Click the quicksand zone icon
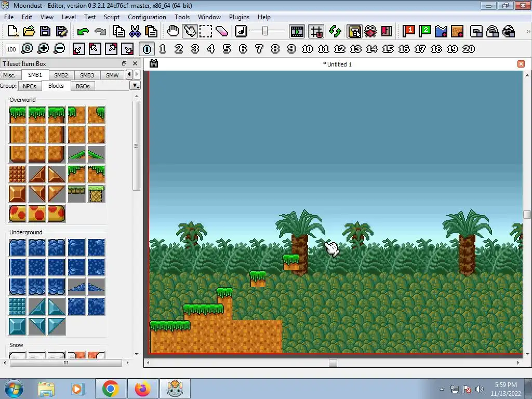 [457, 31]
